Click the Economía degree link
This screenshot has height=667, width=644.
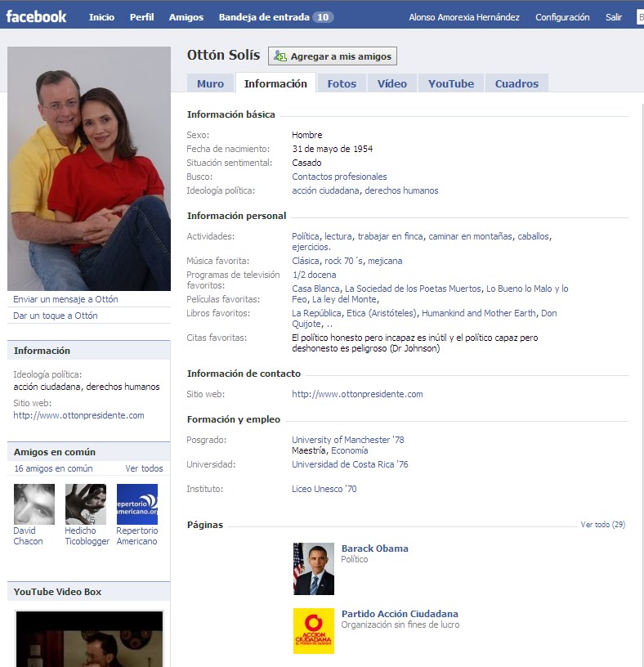tap(349, 450)
